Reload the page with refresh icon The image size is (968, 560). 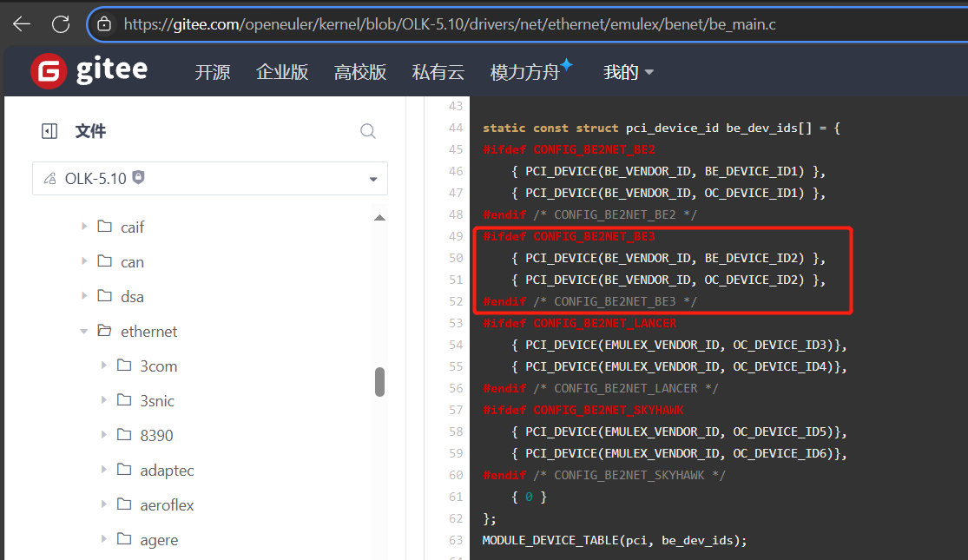61,24
